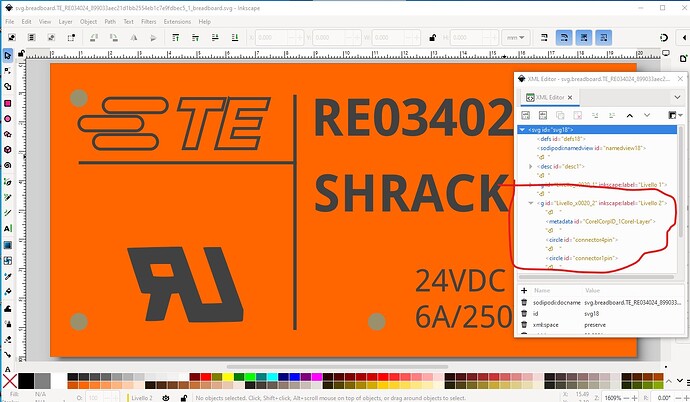Click unindent node icon in XML Editor

(595, 115)
